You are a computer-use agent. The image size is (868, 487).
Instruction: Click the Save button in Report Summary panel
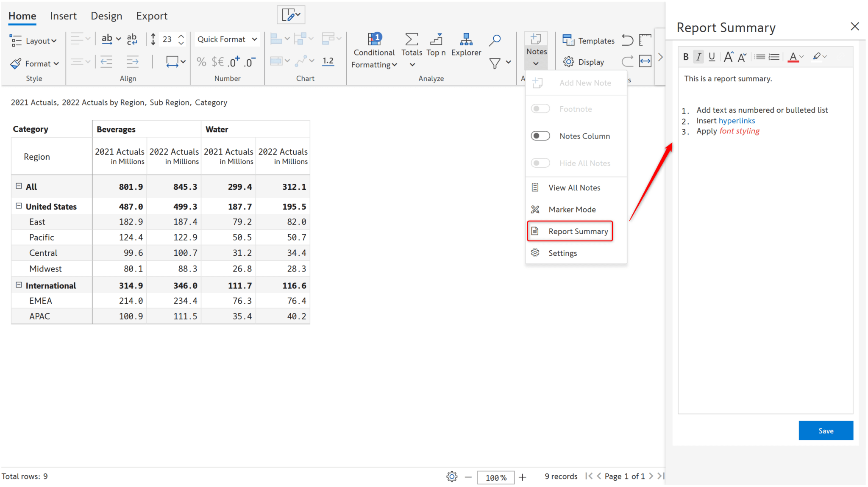click(825, 430)
